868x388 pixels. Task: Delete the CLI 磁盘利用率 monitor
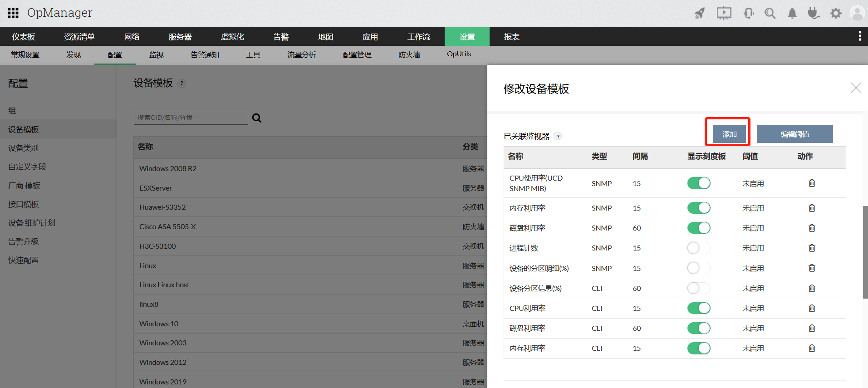(x=812, y=328)
